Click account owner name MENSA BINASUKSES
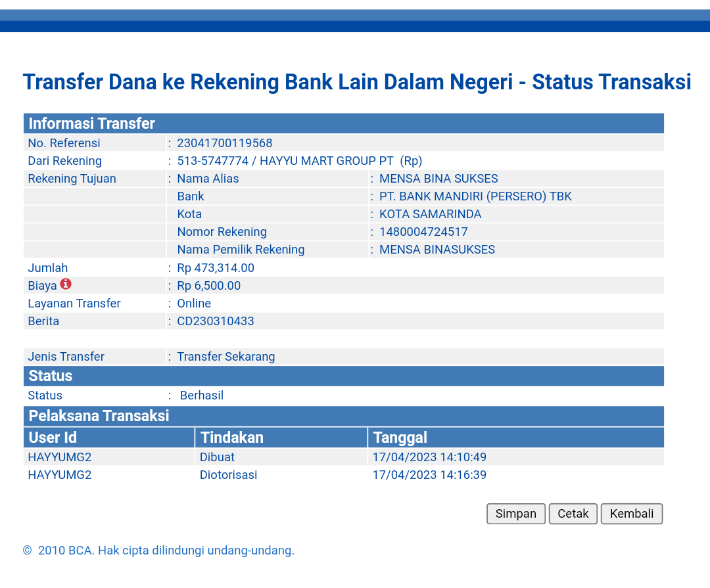 click(x=437, y=250)
